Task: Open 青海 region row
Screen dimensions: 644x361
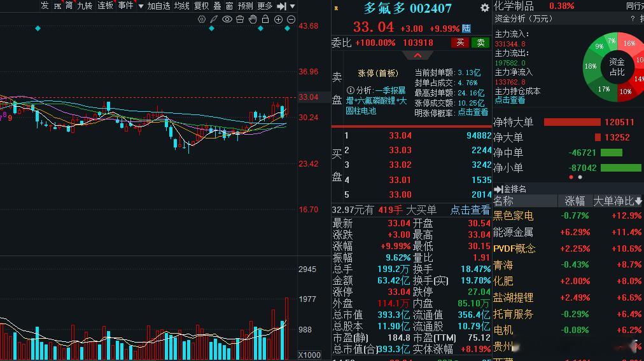Action: pyautogui.click(x=568, y=265)
